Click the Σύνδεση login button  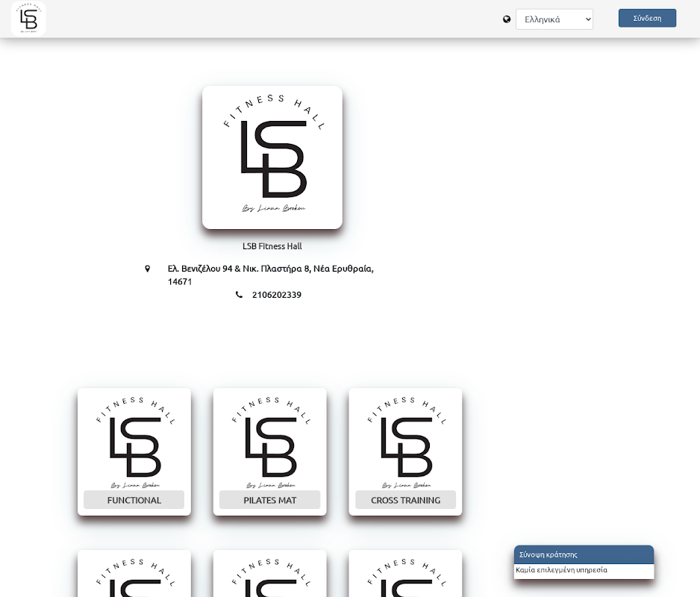pyautogui.click(x=647, y=19)
